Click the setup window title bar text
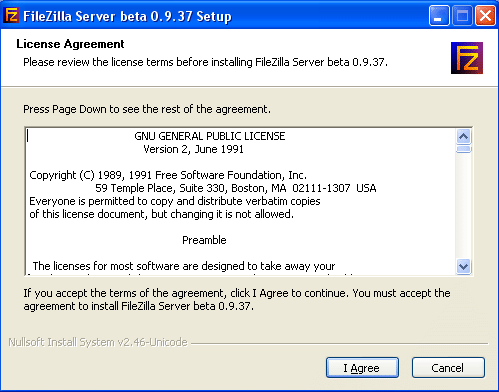 click(127, 16)
